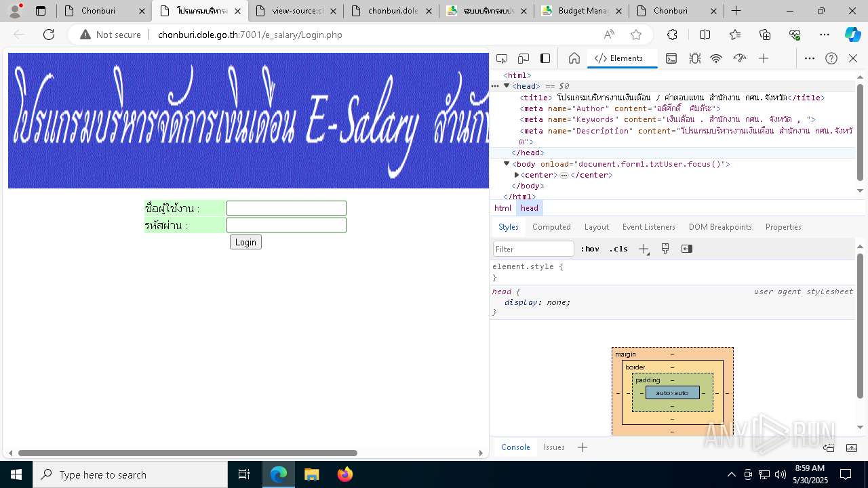The height and width of the screenshot is (488, 868).
Task: Open DevTools help question mark icon
Action: (x=831, y=58)
